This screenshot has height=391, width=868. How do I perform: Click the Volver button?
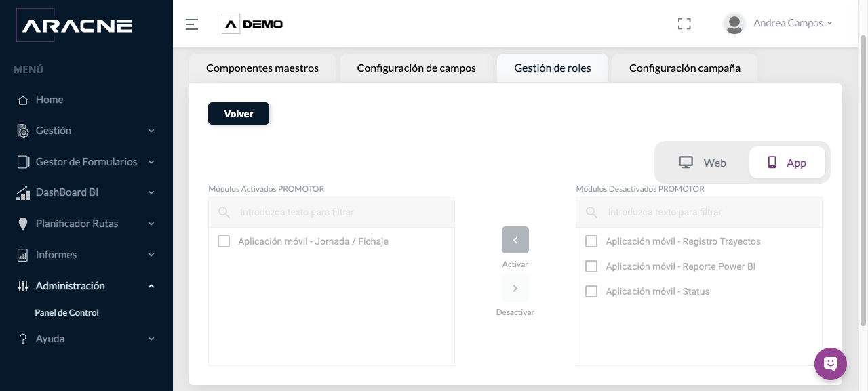239,114
